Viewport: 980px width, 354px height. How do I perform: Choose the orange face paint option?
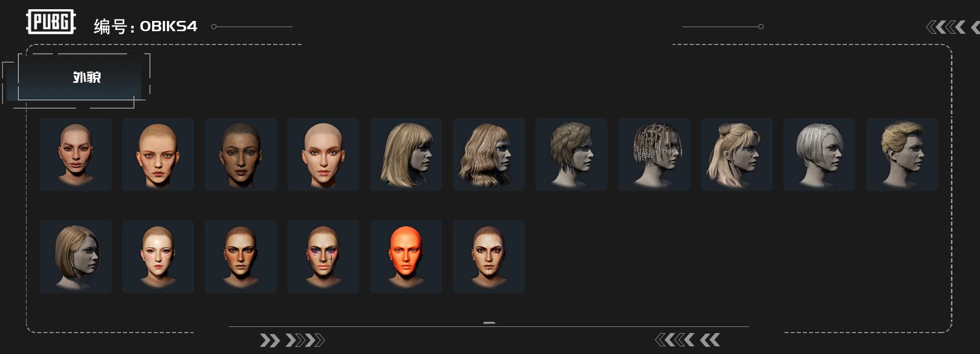pos(406,256)
